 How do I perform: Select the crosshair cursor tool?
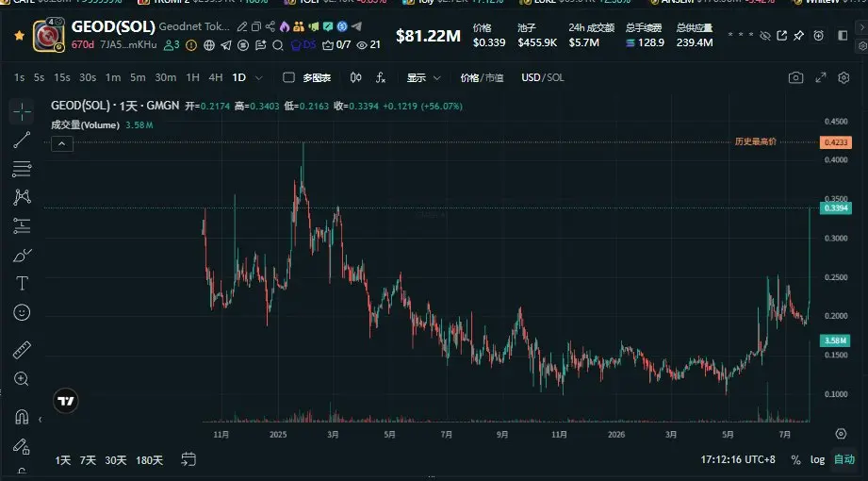22,112
